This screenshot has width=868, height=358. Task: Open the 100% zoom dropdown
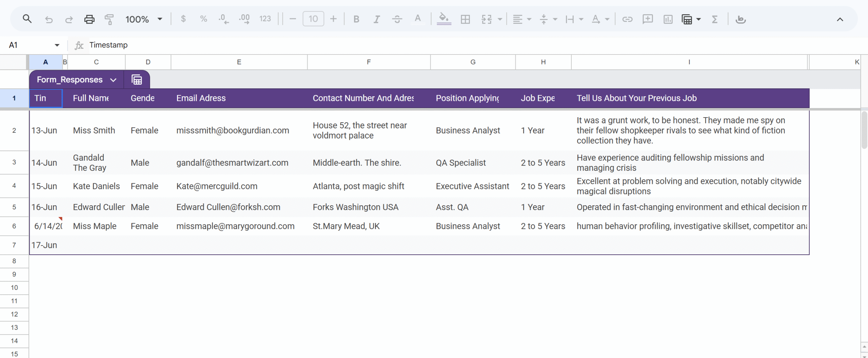coord(144,19)
